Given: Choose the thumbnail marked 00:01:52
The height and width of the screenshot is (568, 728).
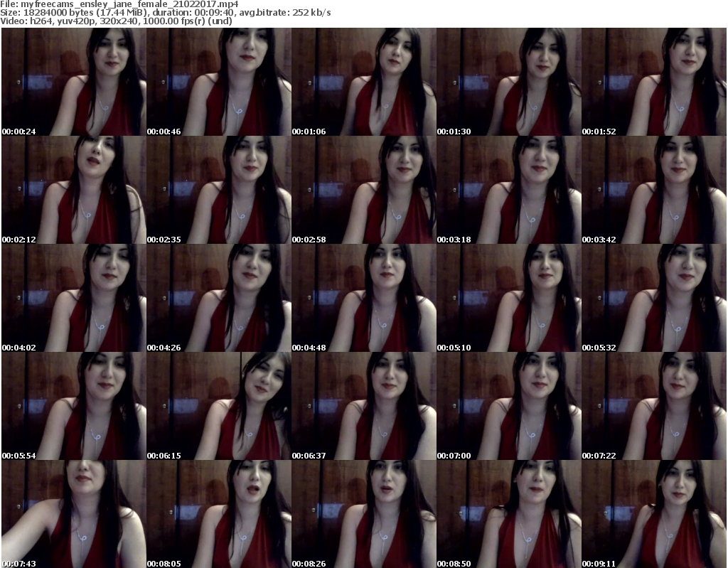Looking at the screenshot, I should (654, 82).
